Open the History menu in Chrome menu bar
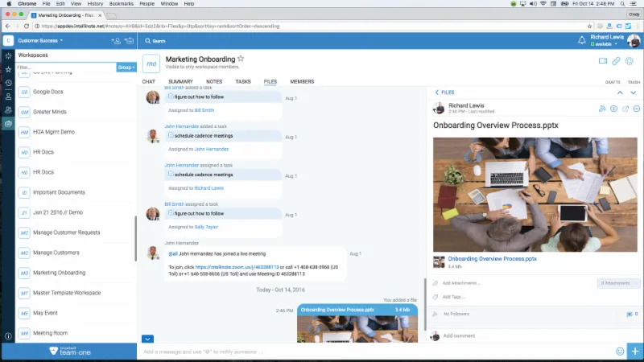Screen dimensions: 644x362 coord(95,4)
